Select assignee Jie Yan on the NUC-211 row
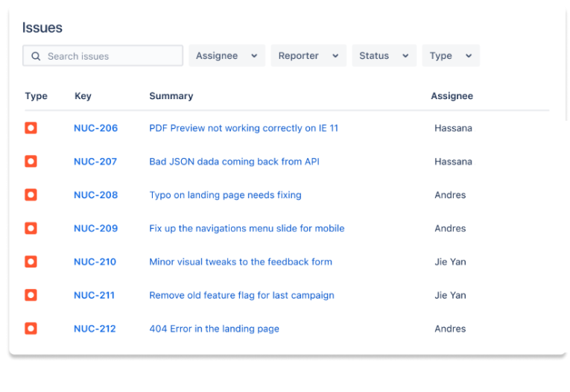Viewport: 570px width, 392px height. [x=450, y=295]
